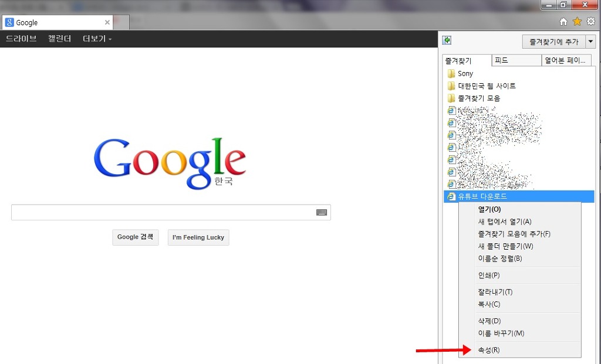
Task: Switch to the 즐겨찾기 tab
Action: coord(467,60)
